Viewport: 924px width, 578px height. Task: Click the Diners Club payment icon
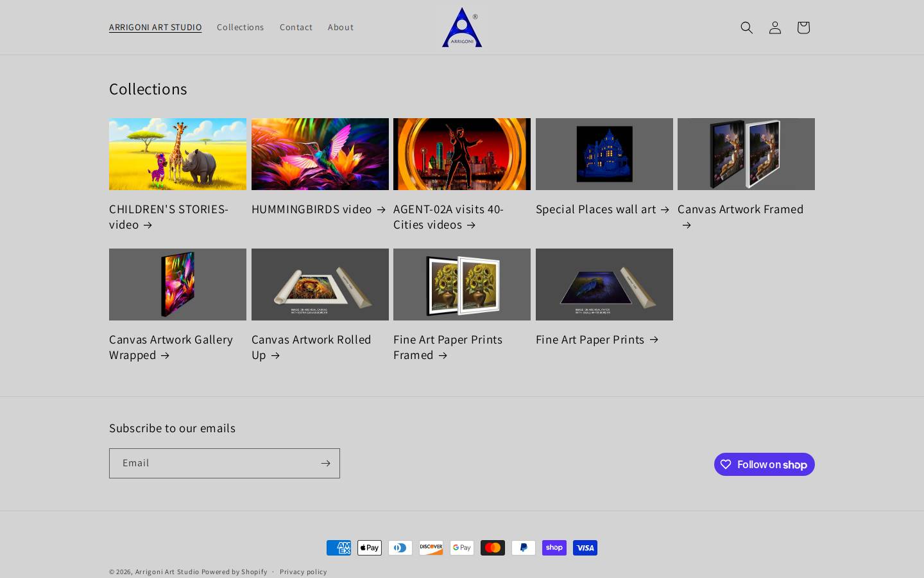pyautogui.click(x=400, y=548)
